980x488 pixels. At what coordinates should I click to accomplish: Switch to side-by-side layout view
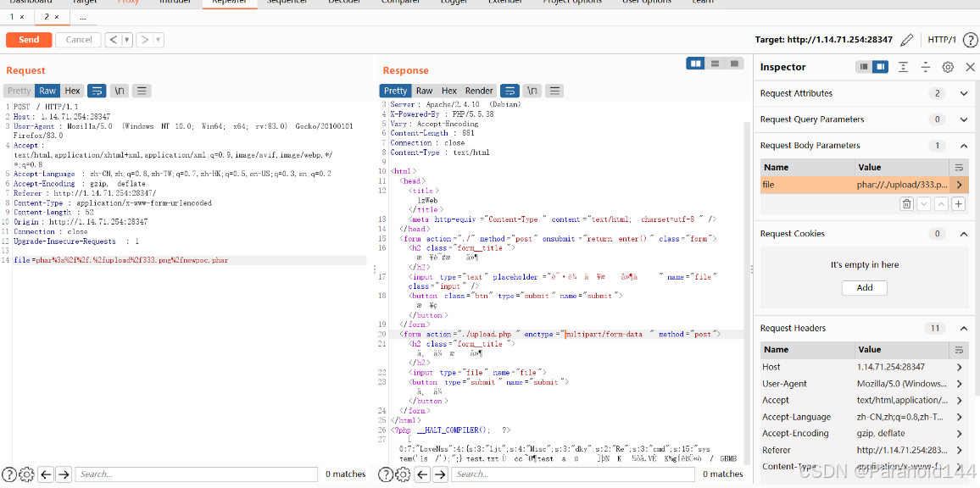click(x=695, y=64)
